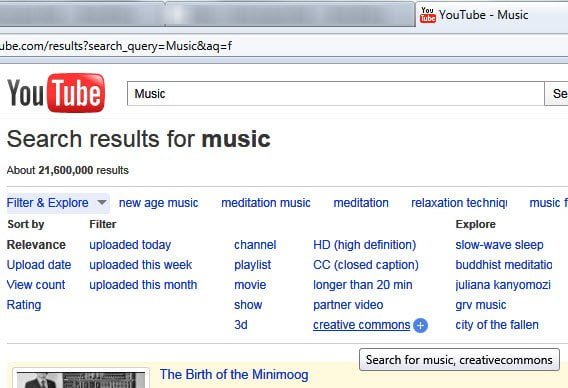Image resolution: width=568 pixels, height=388 pixels.
Task: Open the meditation music suggestion
Action: pyautogui.click(x=266, y=203)
